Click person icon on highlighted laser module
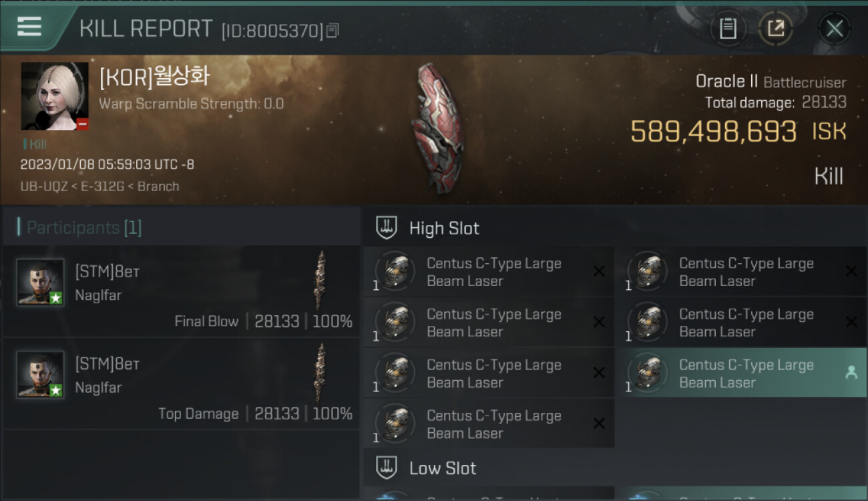 point(851,373)
